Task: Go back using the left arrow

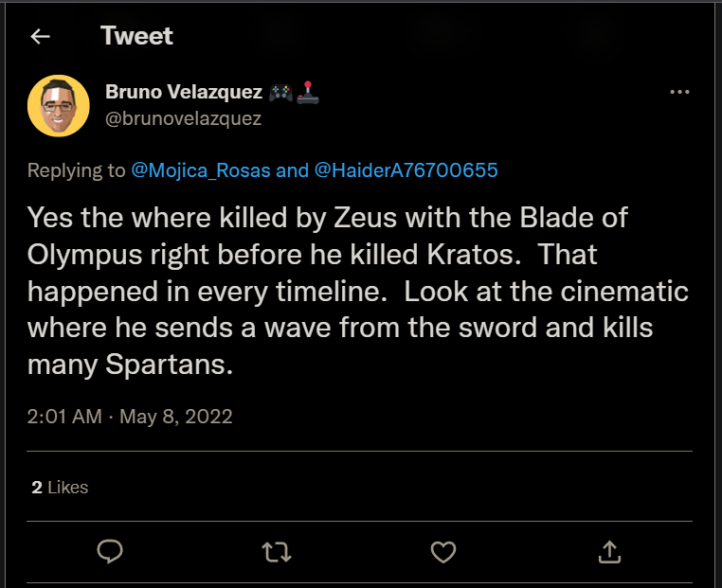Action: 40,37
